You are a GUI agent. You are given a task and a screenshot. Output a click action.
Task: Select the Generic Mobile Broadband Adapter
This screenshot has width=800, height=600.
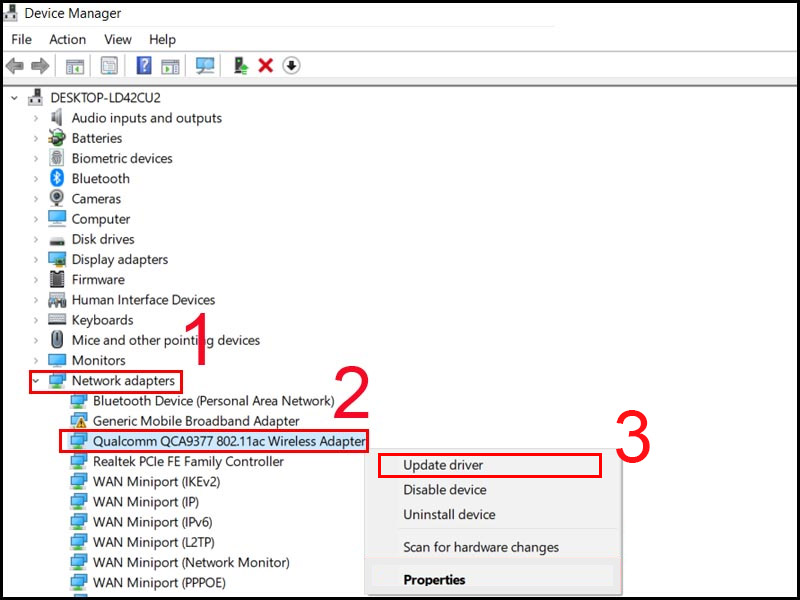[195, 421]
